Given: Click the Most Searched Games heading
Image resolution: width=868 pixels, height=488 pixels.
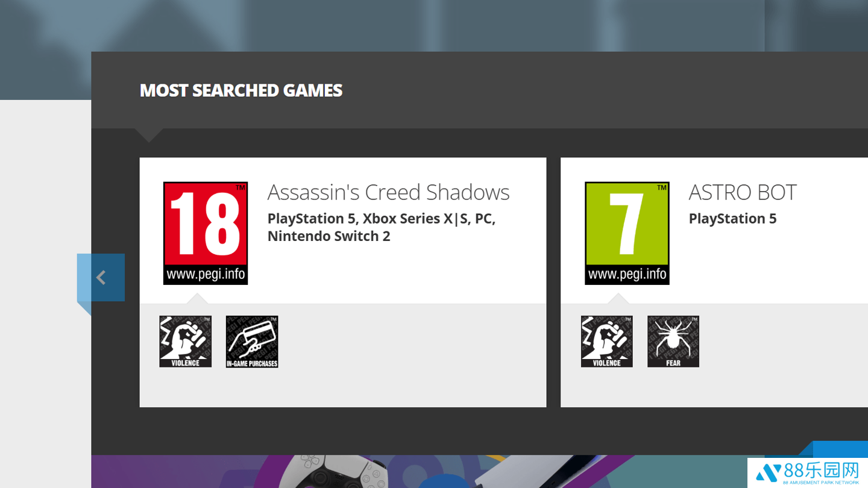Looking at the screenshot, I should point(241,90).
